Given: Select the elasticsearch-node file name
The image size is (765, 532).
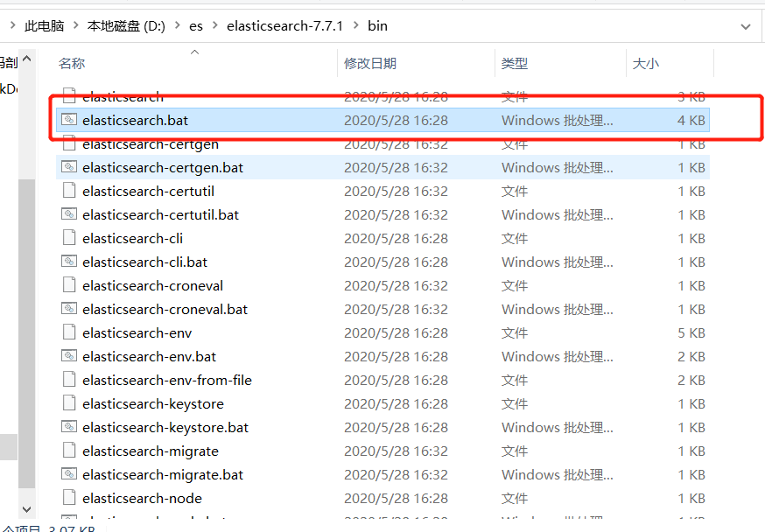Looking at the screenshot, I should (142, 499).
